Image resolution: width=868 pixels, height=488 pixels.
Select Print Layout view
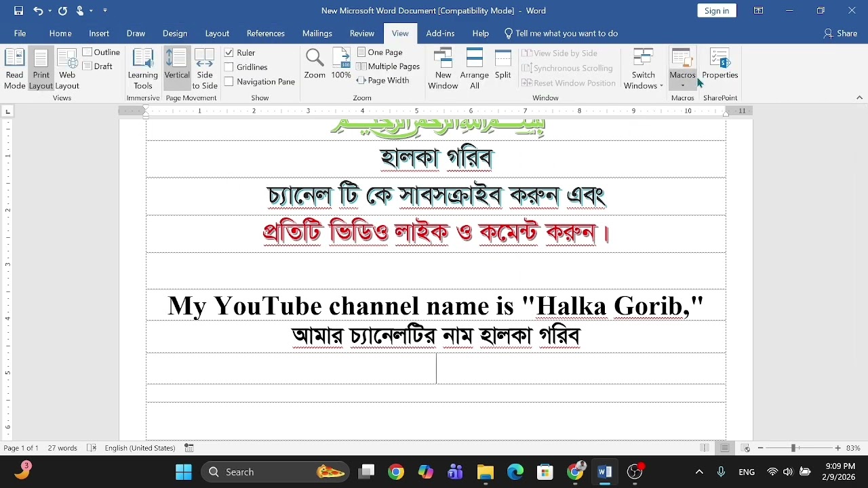tap(41, 69)
